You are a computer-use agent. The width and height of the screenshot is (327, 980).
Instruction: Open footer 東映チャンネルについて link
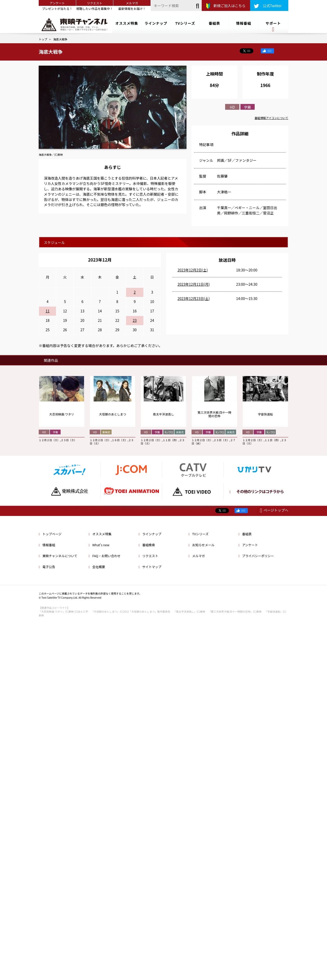[x=60, y=556]
